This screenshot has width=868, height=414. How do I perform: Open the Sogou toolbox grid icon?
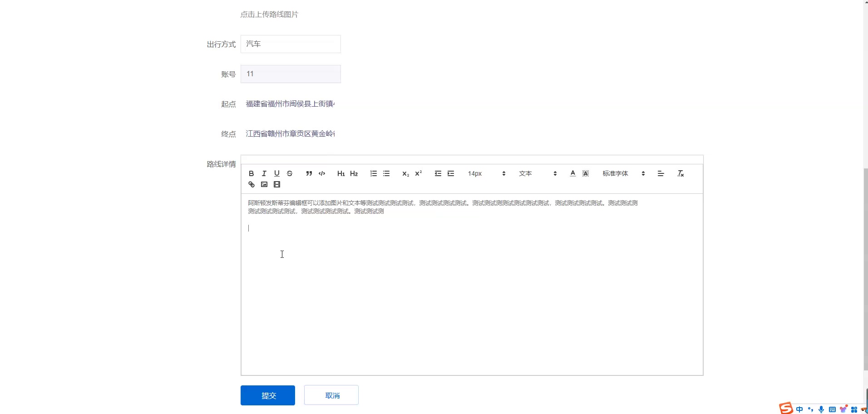(854, 409)
